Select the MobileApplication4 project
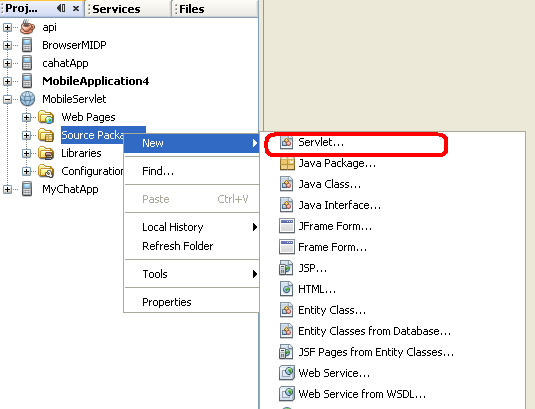The image size is (535, 409). click(96, 81)
